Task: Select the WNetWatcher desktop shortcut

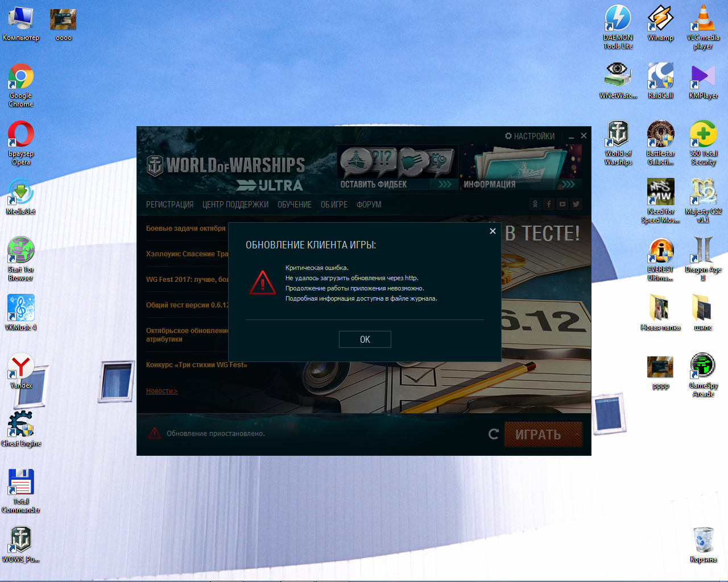Action: pyautogui.click(x=618, y=81)
